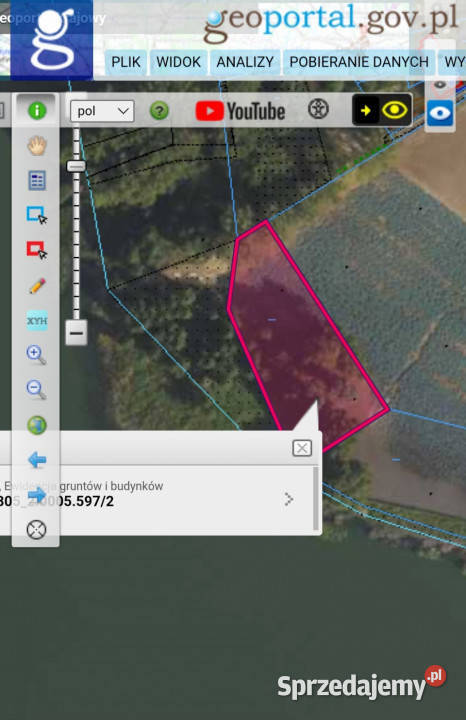Click the zoom in magnifier

[x=36, y=355]
